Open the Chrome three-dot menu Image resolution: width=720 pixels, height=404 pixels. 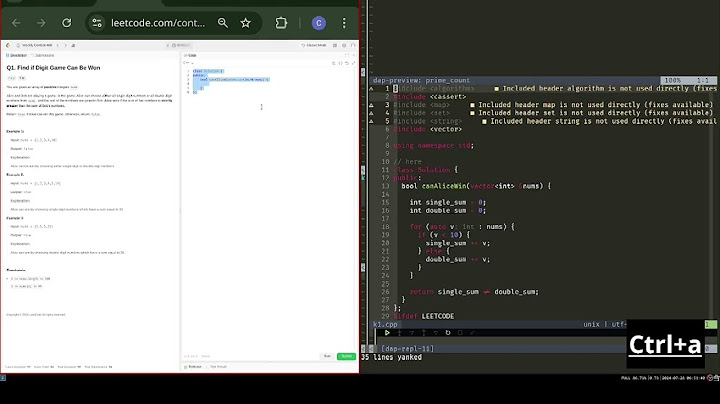click(x=344, y=23)
